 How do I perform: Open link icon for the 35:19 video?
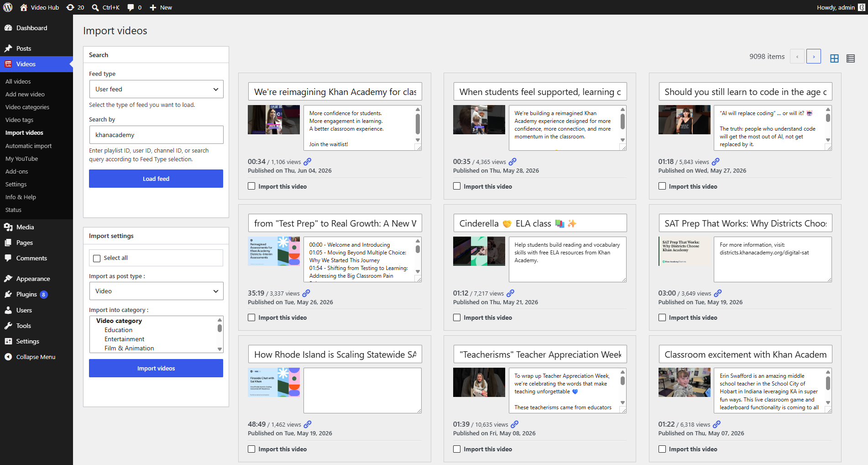[306, 293]
